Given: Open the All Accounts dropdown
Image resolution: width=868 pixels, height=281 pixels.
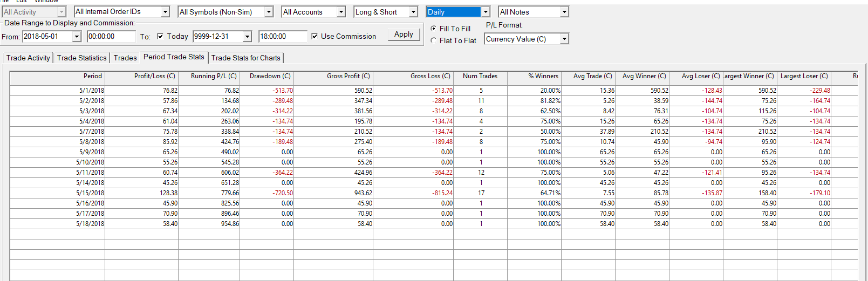Looking at the screenshot, I should point(341,12).
